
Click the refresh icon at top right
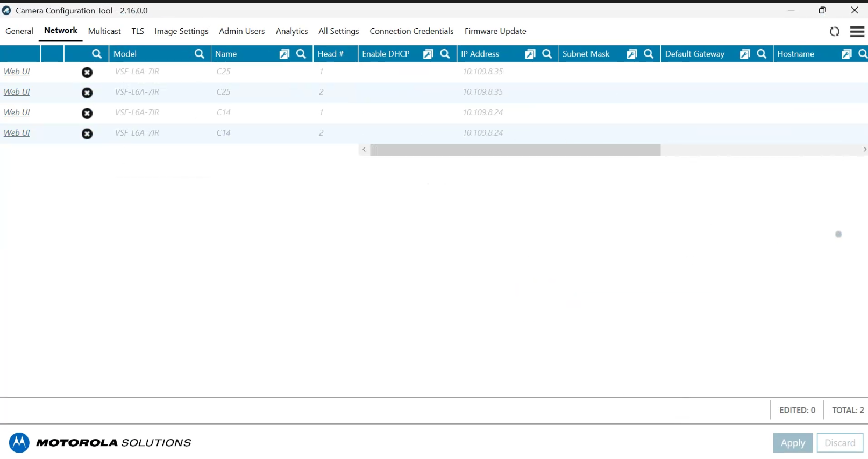tap(834, 32)
